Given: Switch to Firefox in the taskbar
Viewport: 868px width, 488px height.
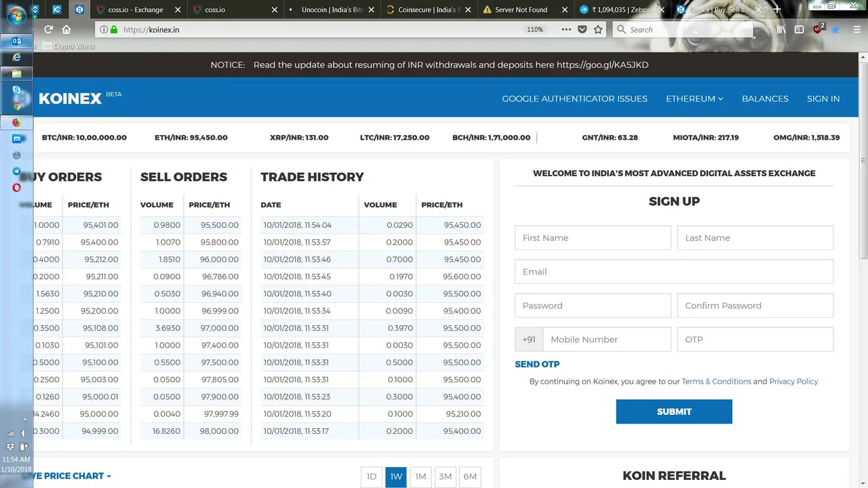Looking at the screenshot, I should [16, 123].
